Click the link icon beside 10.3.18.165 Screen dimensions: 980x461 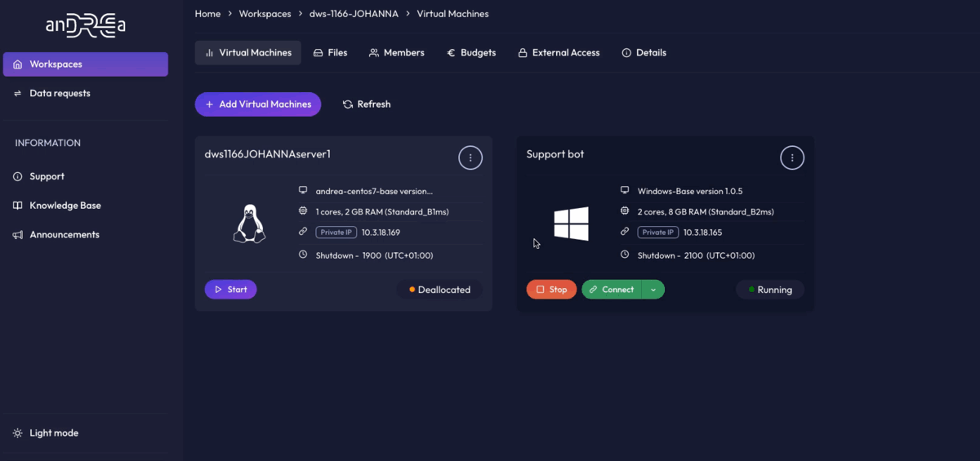625,232
